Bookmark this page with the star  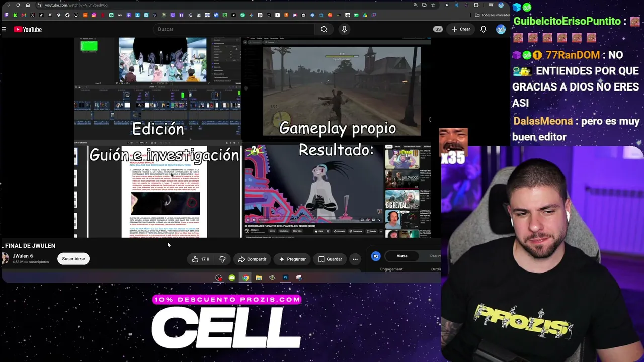433,5
